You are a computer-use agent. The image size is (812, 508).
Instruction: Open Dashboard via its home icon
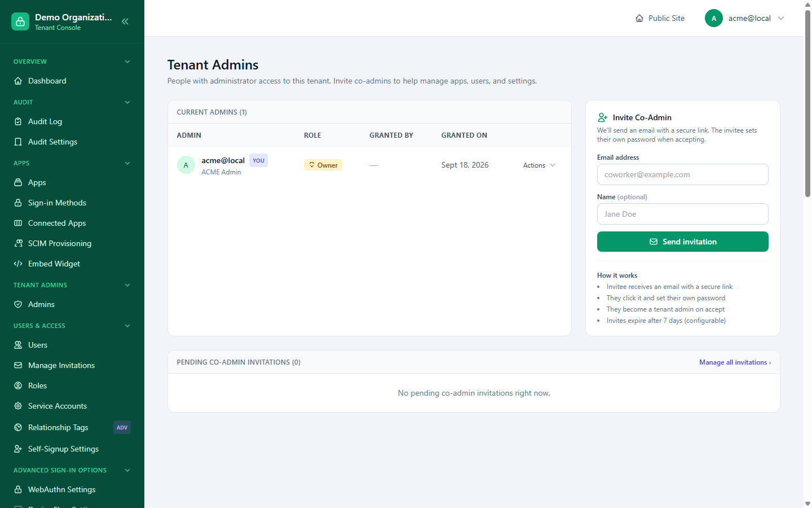coord(18,81)
